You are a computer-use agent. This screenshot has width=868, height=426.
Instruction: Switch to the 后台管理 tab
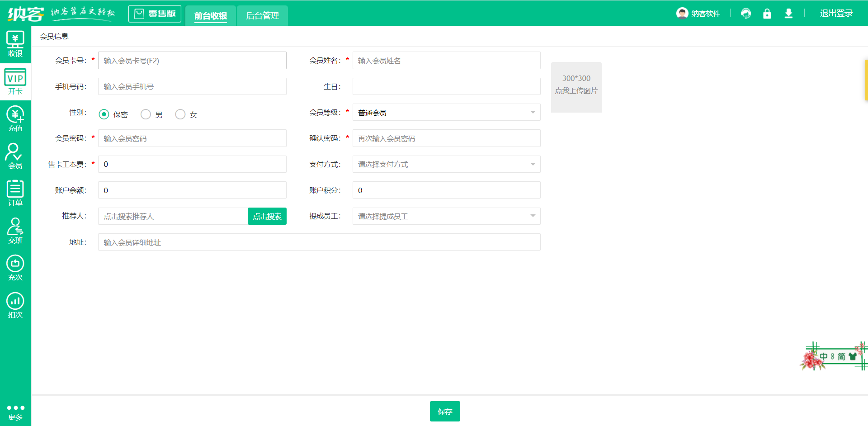click(x=262, y=15)
